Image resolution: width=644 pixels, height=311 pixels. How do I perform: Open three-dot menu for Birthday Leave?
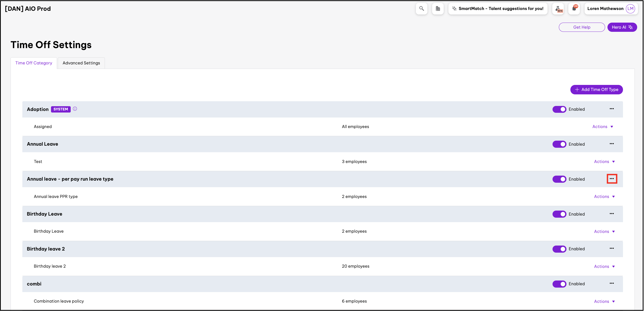pos(612,214)
